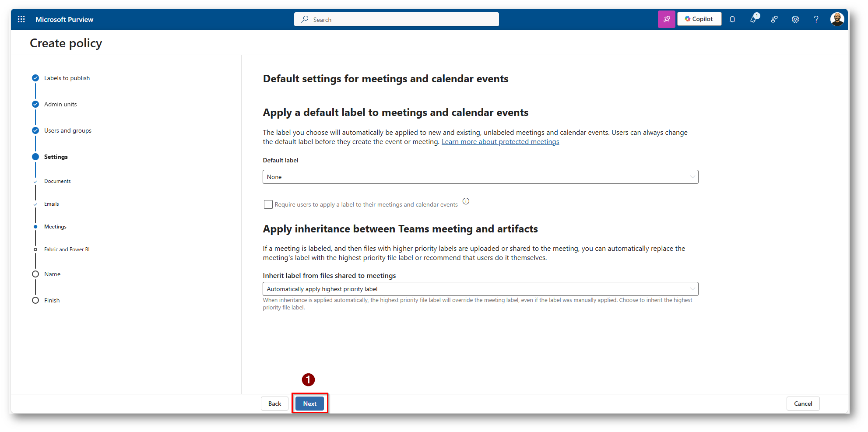The image size is (868, 432).
Task: Open the user profile avatar
Action: point(837,19)
